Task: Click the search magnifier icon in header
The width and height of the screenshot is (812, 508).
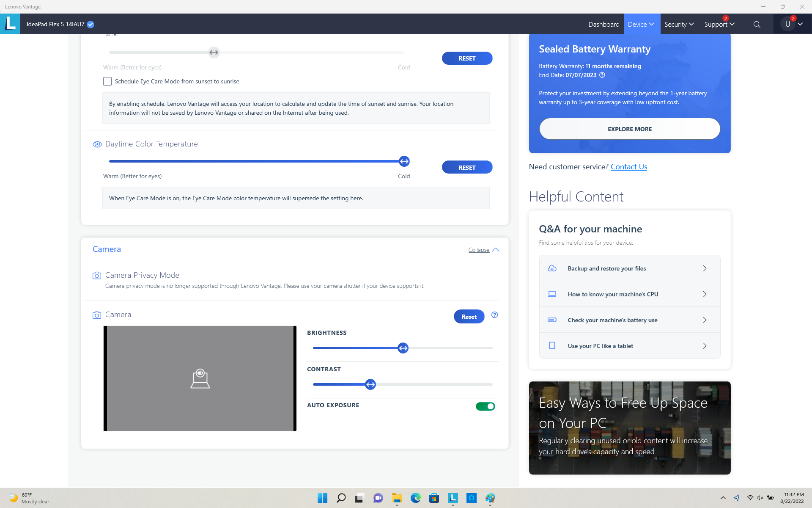Action: 757,25
